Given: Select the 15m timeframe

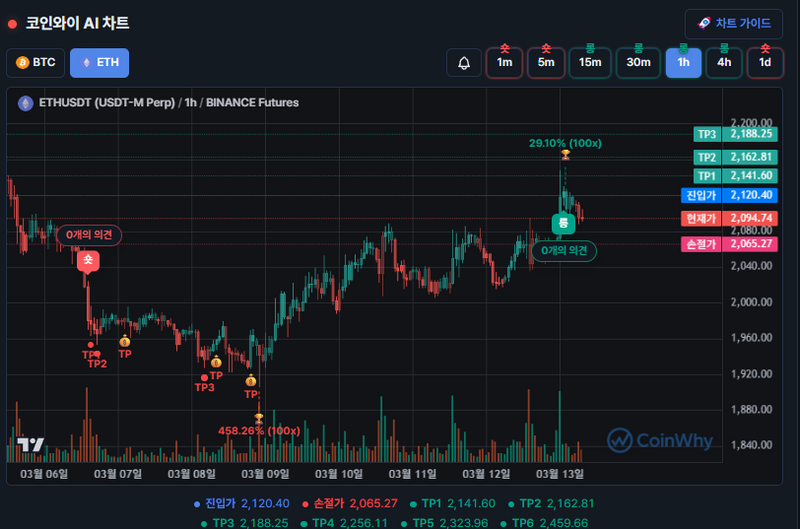Looking at the screenshot, I should (x=590, y=62).
